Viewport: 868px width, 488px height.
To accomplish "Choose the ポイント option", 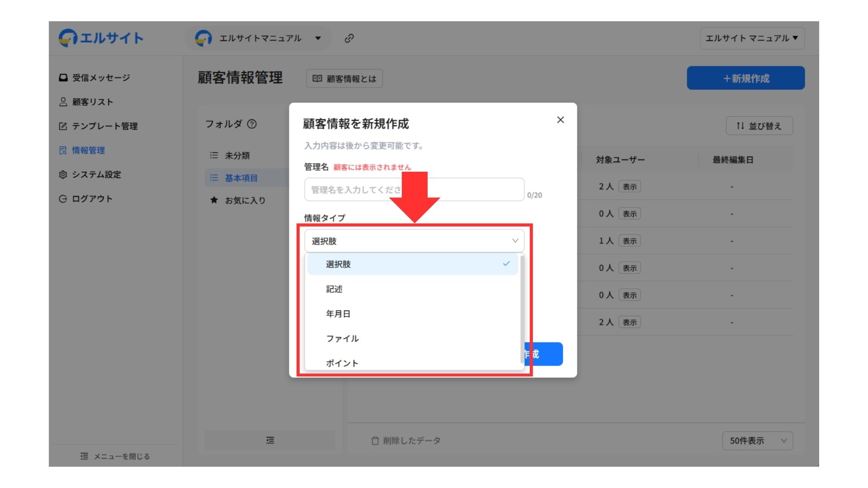I will click(x=342, y=363).
